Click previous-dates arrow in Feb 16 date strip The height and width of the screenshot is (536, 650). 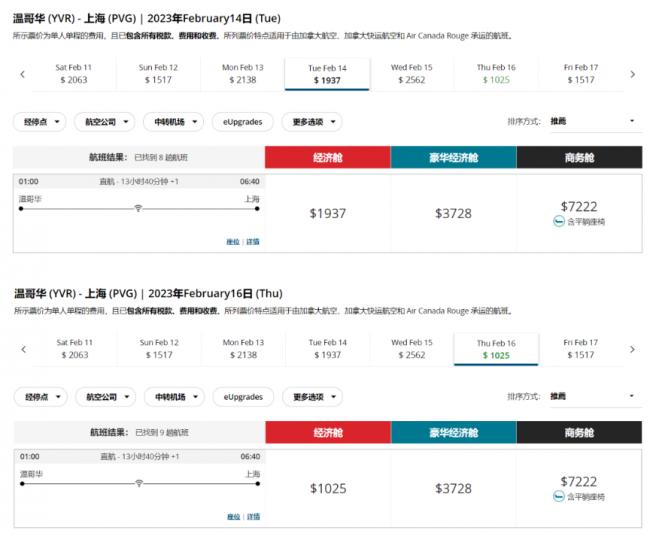tap(23, 349)
